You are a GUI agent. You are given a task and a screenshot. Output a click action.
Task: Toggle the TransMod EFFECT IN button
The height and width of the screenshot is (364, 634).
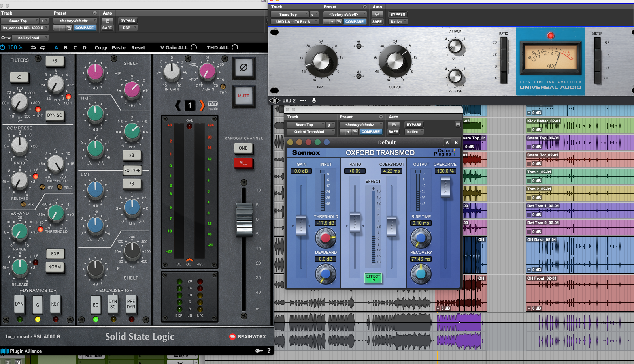pyautogui.click(x=373, y=278)
